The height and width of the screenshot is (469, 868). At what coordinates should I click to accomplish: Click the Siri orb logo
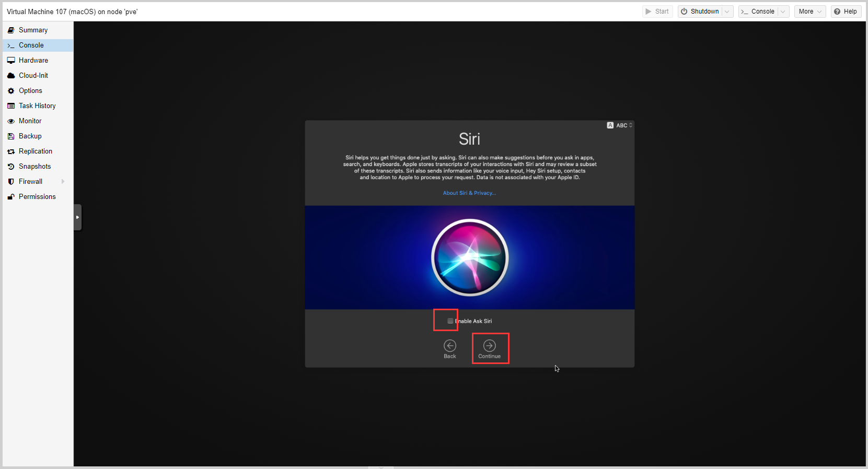coord(469,257)
